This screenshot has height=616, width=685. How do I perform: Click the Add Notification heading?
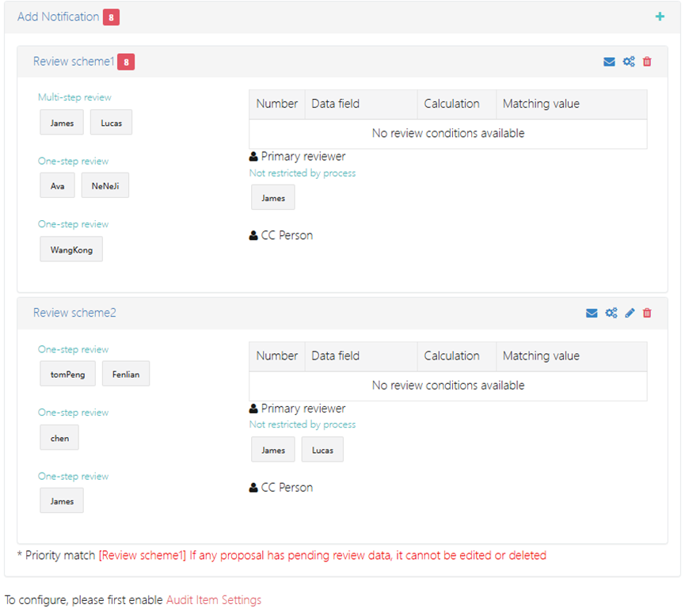[x=58, y=17]
